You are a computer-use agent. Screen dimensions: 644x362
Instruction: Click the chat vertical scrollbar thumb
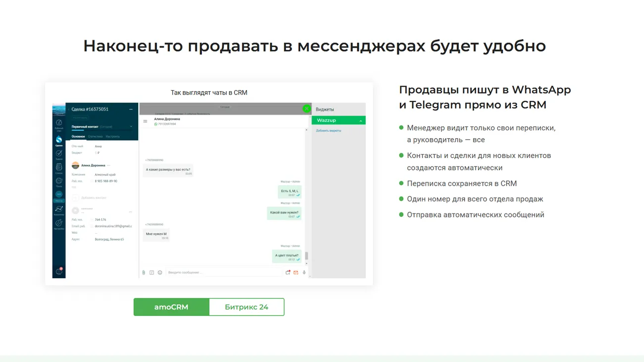click(307, 256)
